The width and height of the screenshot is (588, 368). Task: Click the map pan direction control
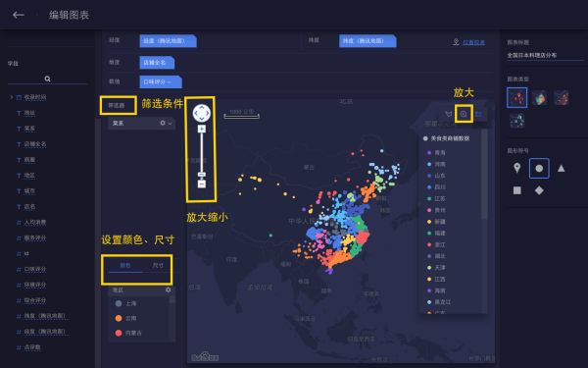pyautogui.click(x=202, y=113)
